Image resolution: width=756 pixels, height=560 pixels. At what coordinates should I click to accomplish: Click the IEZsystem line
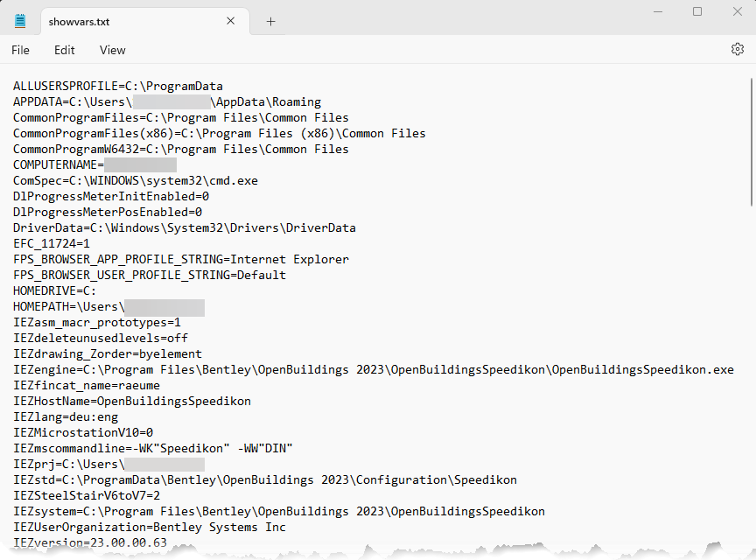(x=278, y=511)
